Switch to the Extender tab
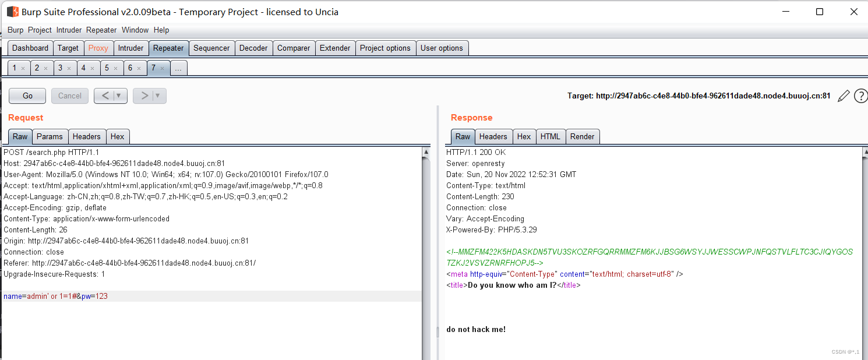This screenshot has height=360, width=868. (335, 48)
